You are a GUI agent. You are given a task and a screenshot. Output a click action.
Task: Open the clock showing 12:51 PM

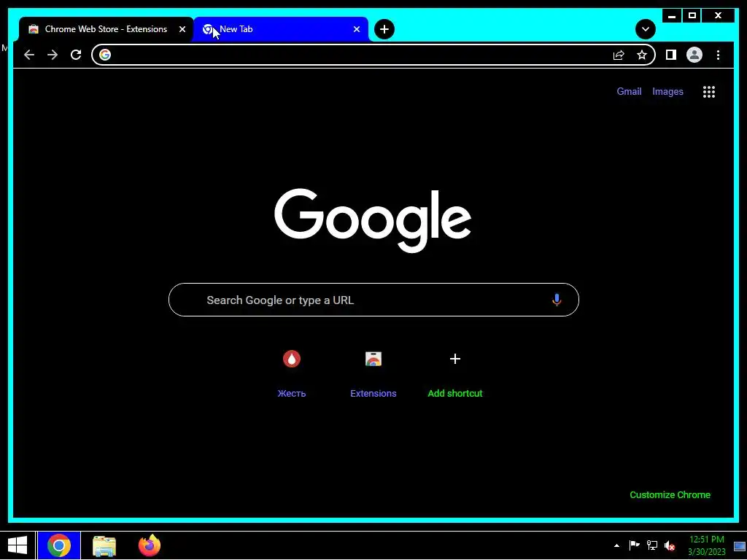point(706,545)
